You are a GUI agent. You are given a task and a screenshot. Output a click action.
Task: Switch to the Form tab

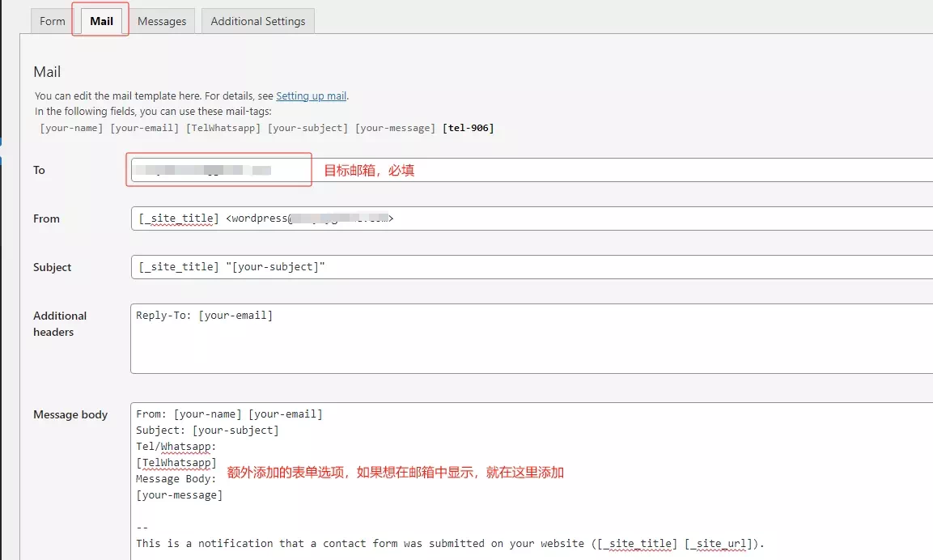(x=53, y=21)
